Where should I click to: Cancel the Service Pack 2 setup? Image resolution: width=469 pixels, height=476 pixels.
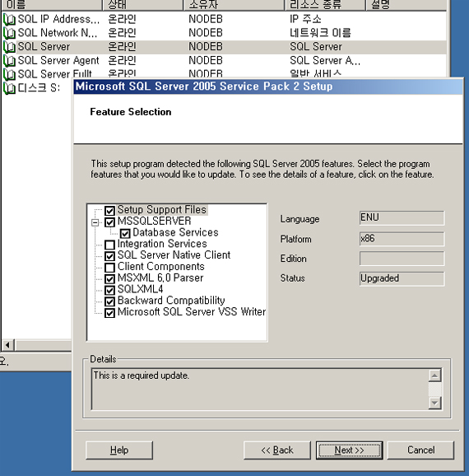(x=420, y=450)
